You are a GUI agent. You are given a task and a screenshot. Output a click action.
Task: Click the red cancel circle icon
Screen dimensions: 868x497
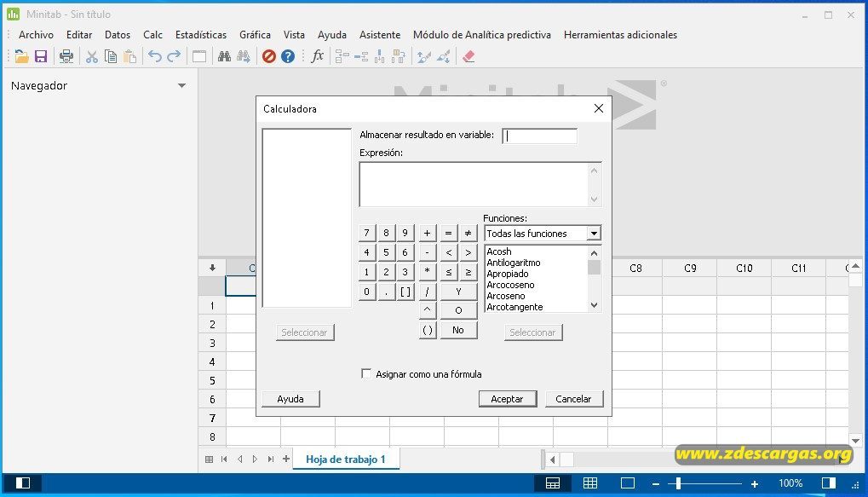tap(269, 56)
